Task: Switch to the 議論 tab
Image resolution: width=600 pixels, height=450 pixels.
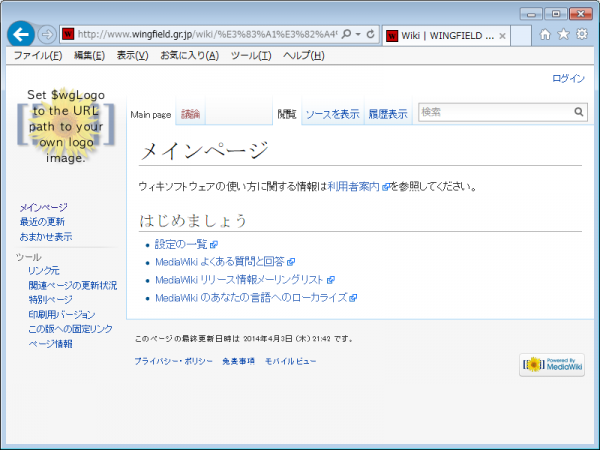Action: 190,114
